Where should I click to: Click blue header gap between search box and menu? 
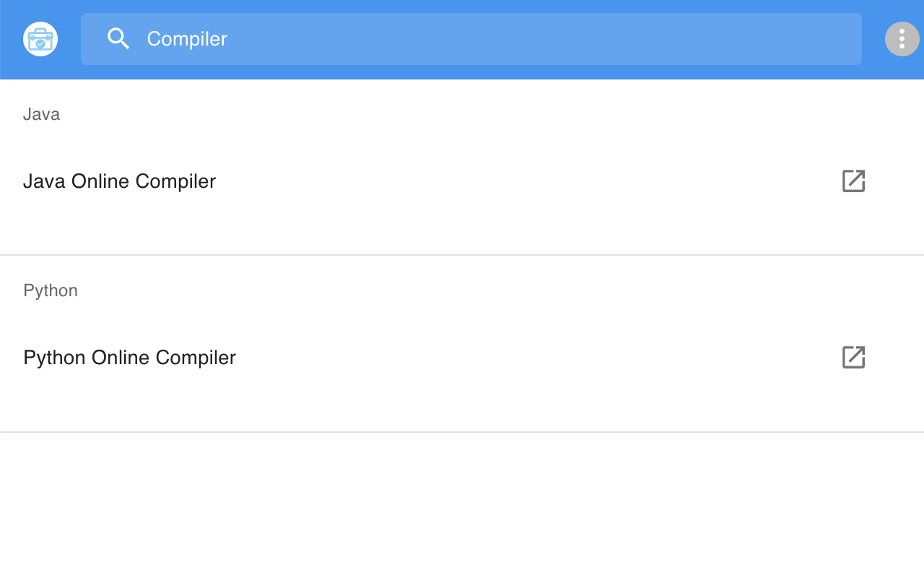(x=873, y=39)
